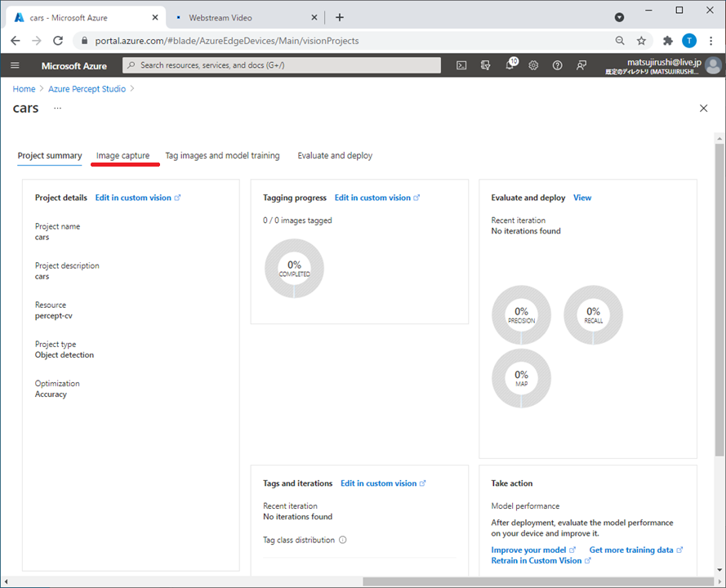The height and width of the screenshot is (588, 726).
Task: Click the browser address bar URL
Action: [x=227, y=41]
